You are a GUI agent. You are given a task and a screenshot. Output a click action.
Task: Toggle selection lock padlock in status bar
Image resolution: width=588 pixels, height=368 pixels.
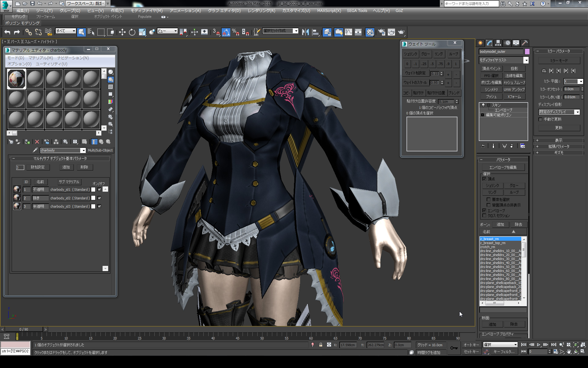321,345
